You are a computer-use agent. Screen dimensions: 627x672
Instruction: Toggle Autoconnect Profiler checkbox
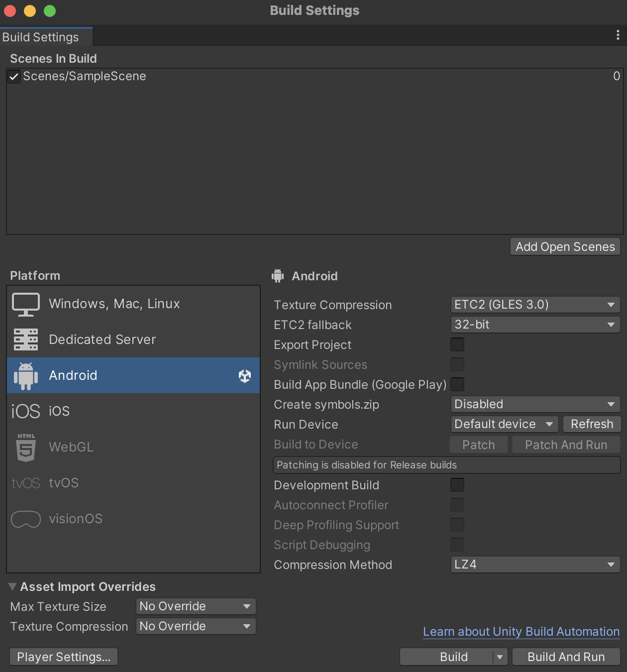coord(457,505)
